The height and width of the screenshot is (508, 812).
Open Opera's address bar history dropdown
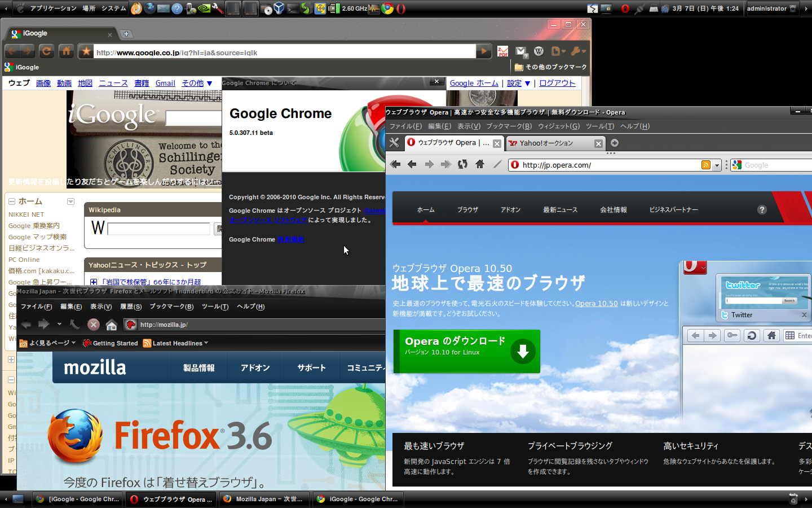[x=717, y=165]
